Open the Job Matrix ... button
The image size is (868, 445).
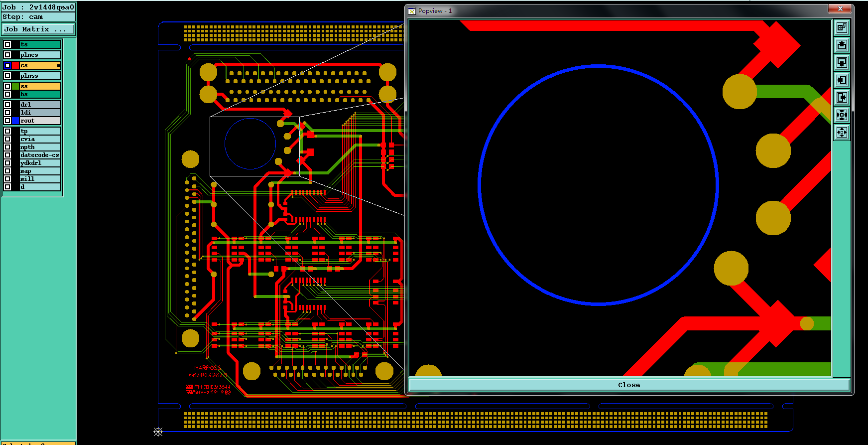38,29
